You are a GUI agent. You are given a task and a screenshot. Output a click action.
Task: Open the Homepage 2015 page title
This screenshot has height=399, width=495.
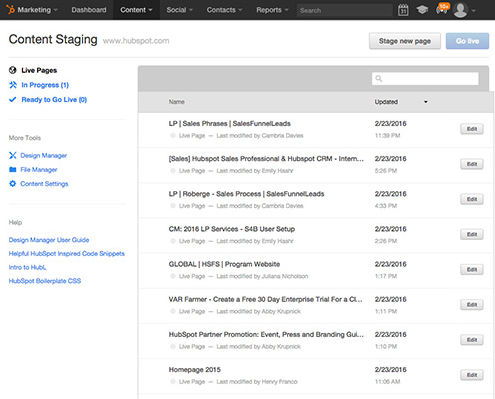coord(195,369)
